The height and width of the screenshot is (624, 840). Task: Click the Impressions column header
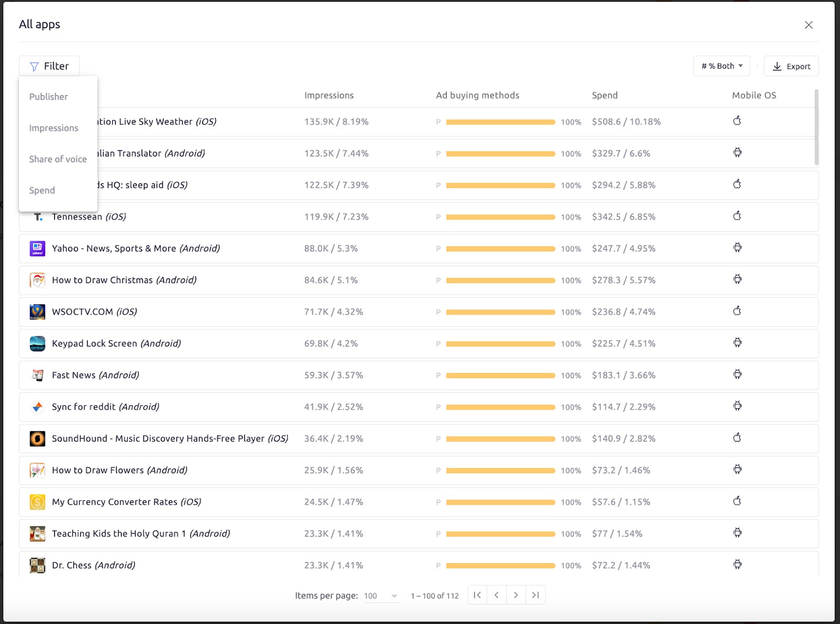[329, 95]
